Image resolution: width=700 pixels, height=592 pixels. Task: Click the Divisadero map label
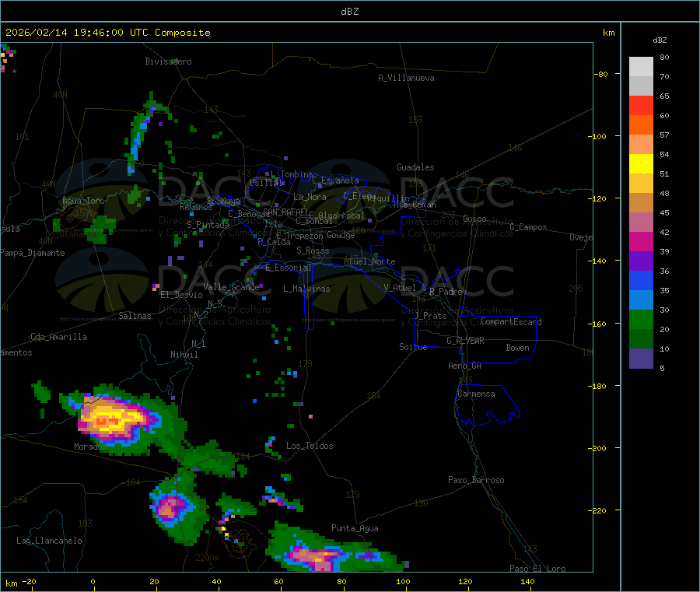(x=168, y=61)
